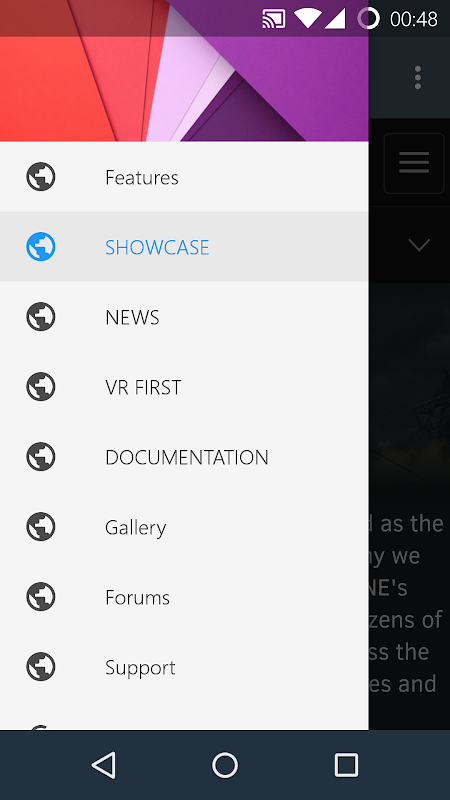The image size is (450, 800).
Task: Click the globe icon beside DOCUMENTATION
Action: click(x=41, y=456)
